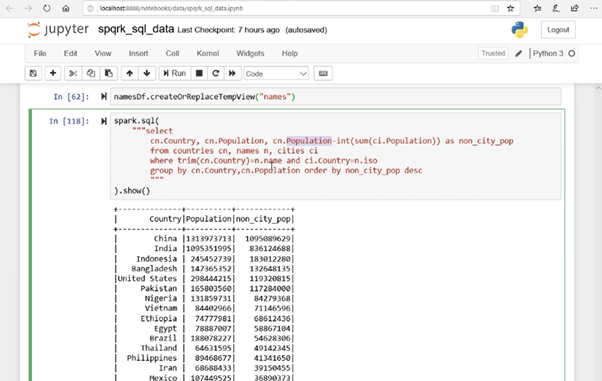Copy selected cells icon

91,73
